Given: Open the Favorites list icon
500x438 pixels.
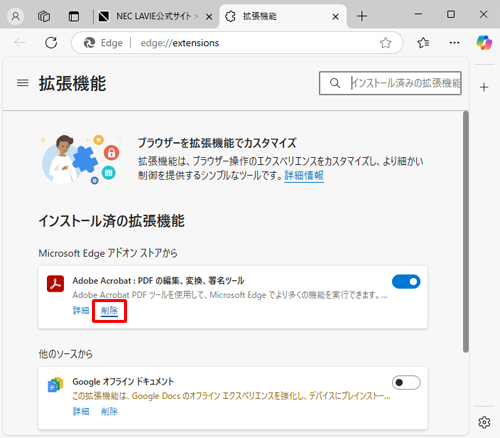Looking at the screenshot, I should click(423, 43).
